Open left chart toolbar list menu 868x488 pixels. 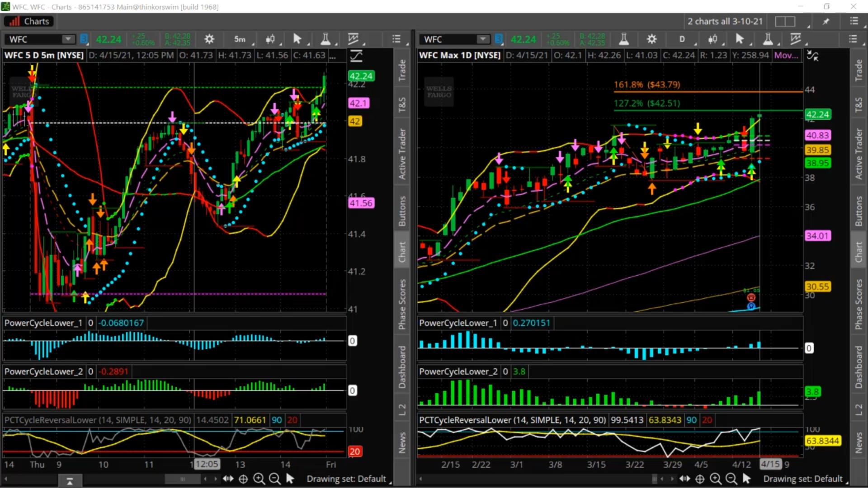pyautogui.click(x=396, y=39)
